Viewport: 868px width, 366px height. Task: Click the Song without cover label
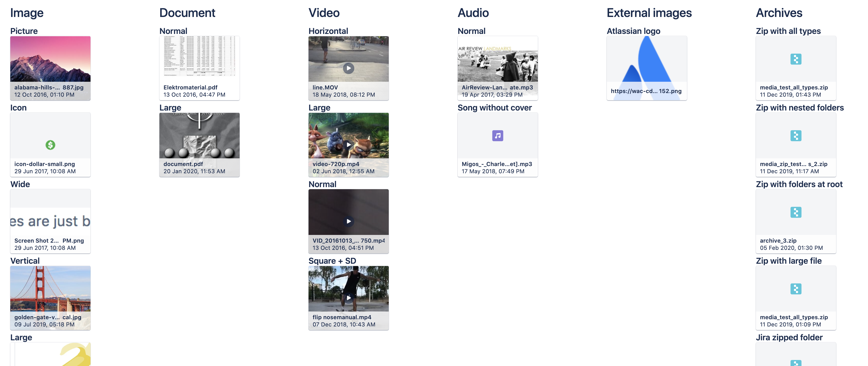click(494, 107)
